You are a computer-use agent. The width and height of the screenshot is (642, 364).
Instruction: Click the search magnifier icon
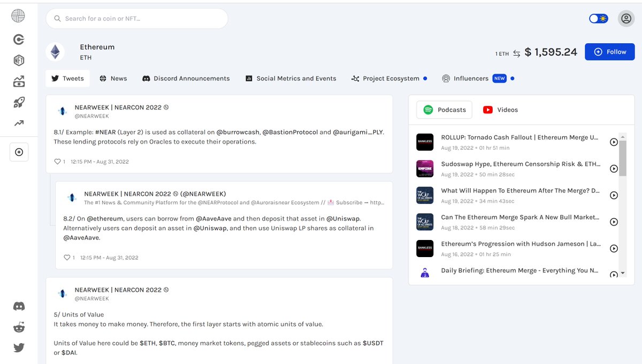coord(57,19)
